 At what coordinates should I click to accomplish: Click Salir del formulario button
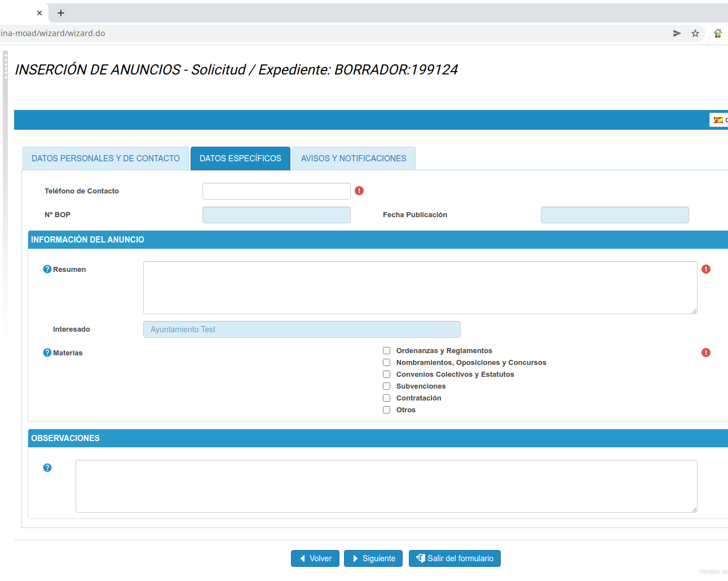tap(455, 558)
